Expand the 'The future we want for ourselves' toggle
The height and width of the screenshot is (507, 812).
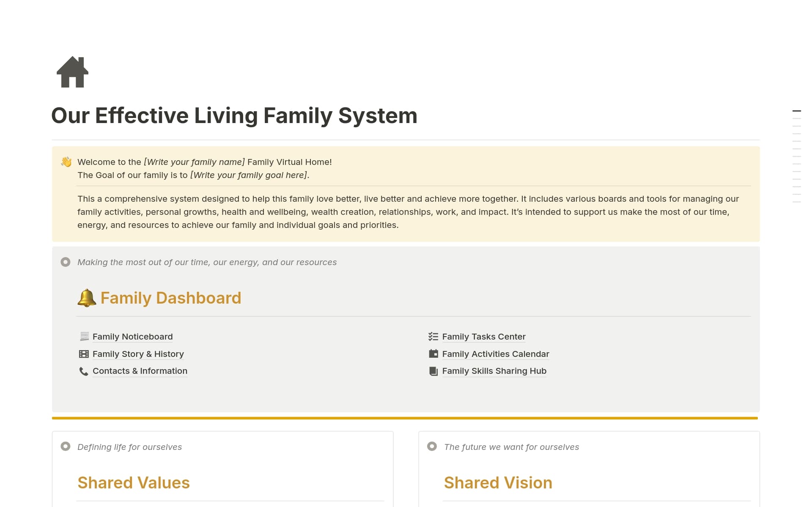coord(432,446)
